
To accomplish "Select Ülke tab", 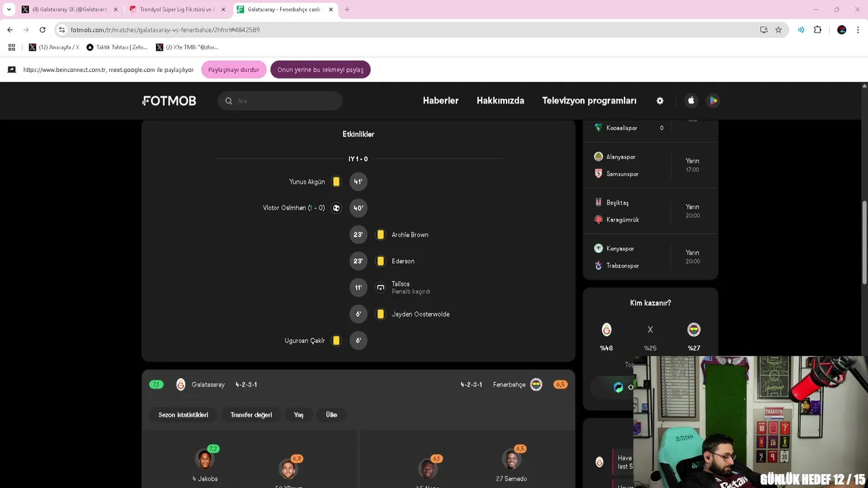I will (332, 415).
